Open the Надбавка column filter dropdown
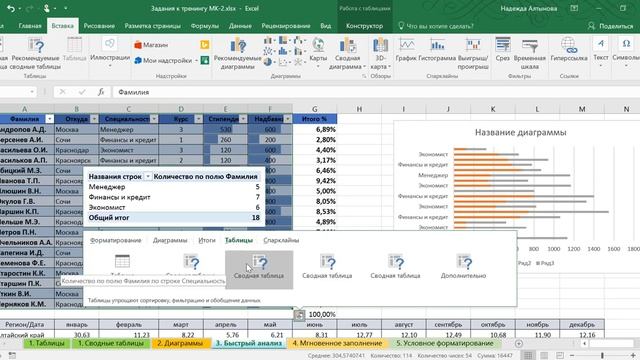 [287, 119]
